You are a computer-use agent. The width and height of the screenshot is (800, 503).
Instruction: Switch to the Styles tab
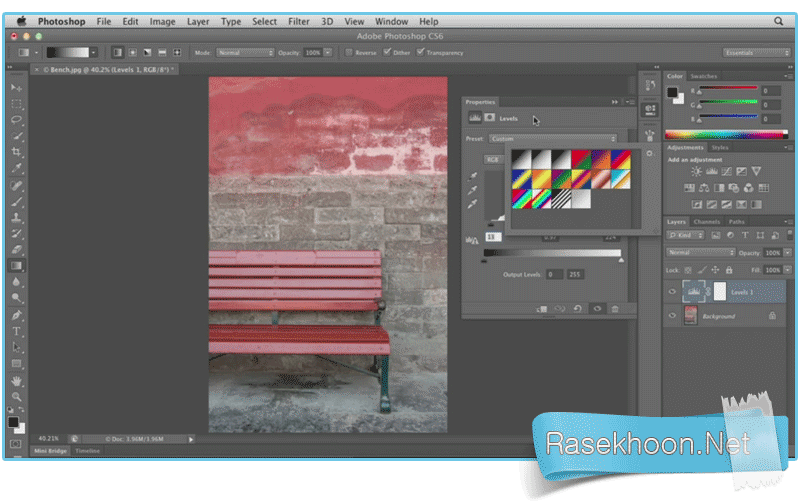click(720, 147)
